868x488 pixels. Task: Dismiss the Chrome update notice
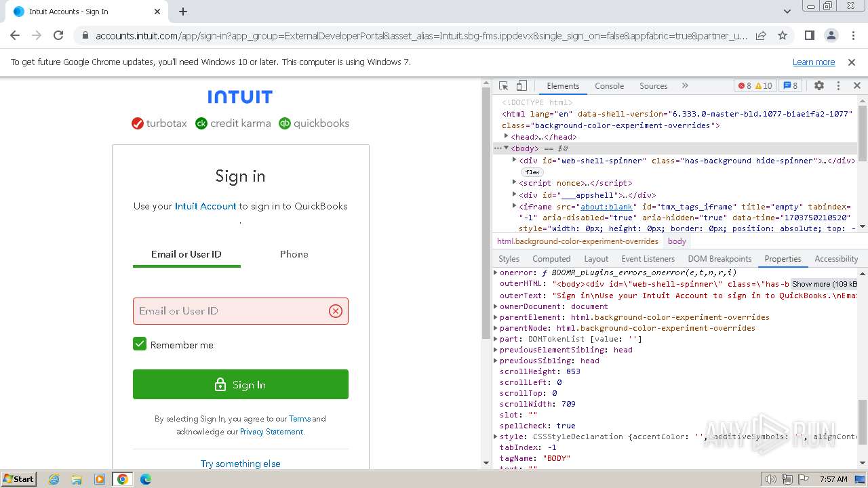852,62
